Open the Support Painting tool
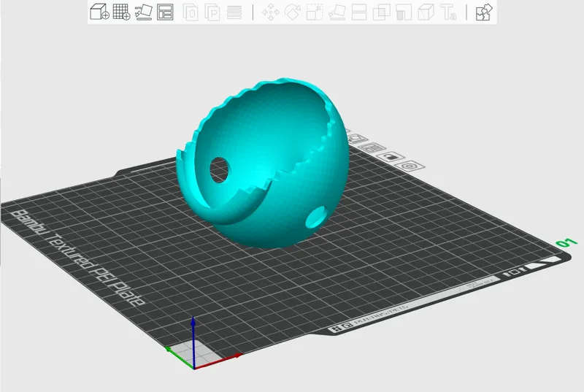 tap(381, 12)
